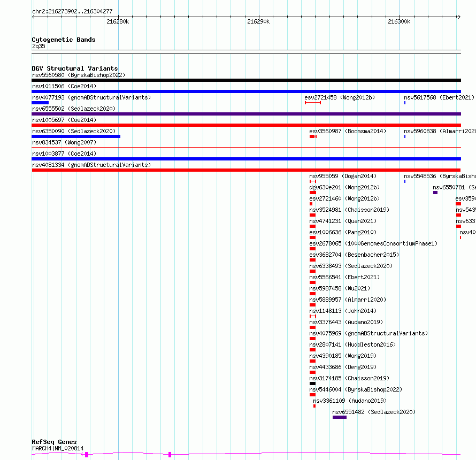Click the RefSeq Genes track title
This screenshot has height=460, width=476.
tap(54, 442)
